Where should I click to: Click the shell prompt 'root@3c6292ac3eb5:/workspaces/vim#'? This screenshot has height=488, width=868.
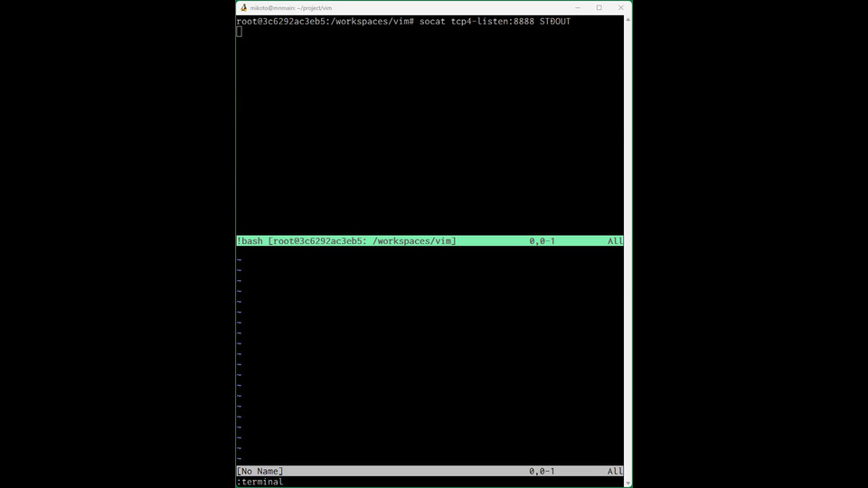(x=325, y=21)
